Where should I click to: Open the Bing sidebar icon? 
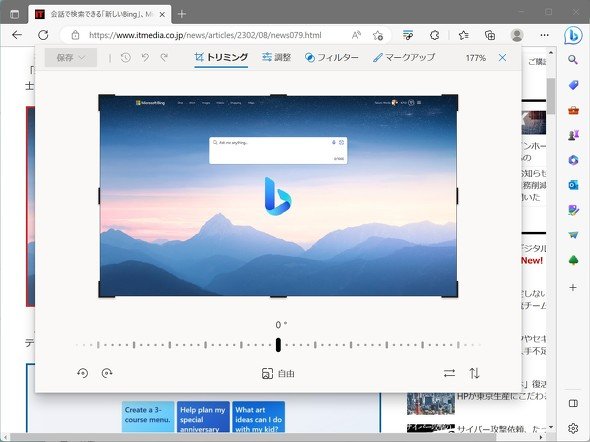click(x=573, y=36)
